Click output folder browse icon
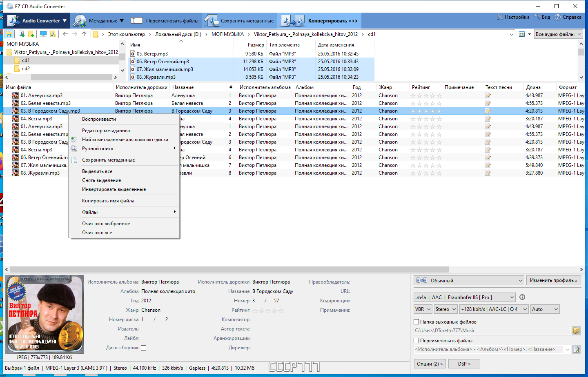The width and height of the screenshot is (588, 377). (576, 330)
